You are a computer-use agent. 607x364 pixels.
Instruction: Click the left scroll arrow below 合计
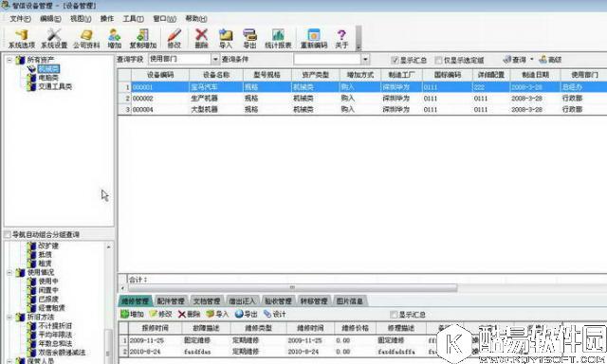pos(122,287)
